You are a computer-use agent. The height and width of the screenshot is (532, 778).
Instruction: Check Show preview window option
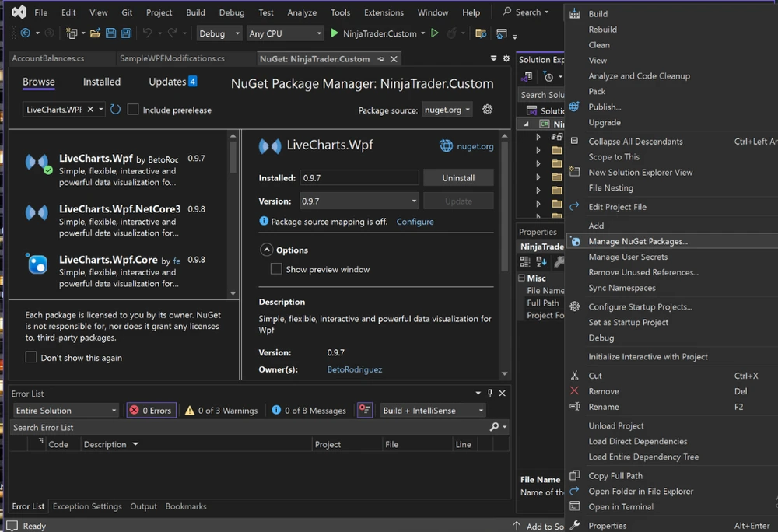point(276,269)
